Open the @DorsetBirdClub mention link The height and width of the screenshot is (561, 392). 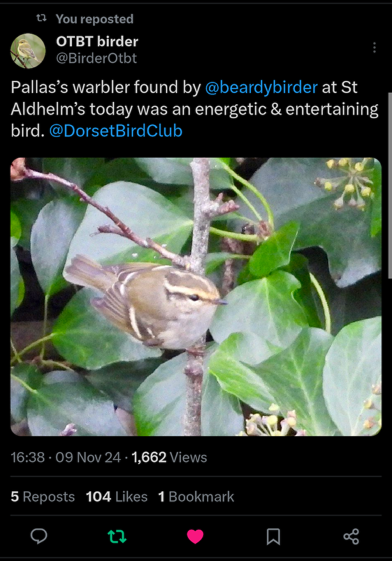click(115, 131)
